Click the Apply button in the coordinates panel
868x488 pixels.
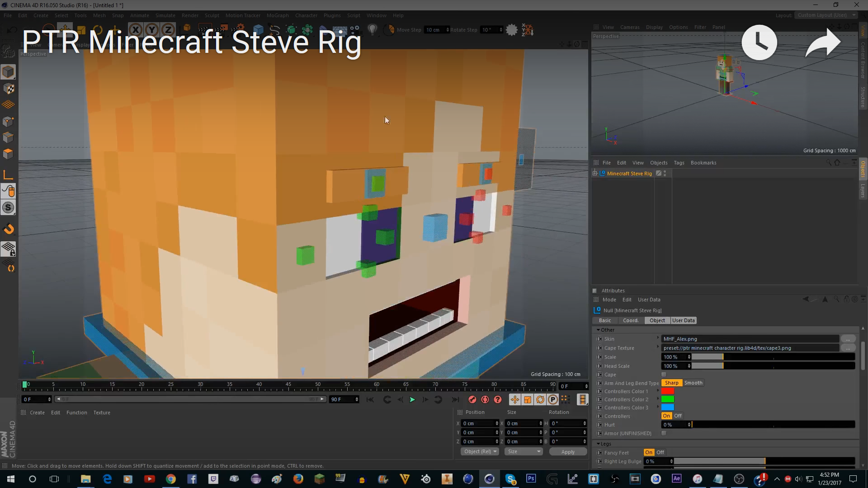(568, 452)
